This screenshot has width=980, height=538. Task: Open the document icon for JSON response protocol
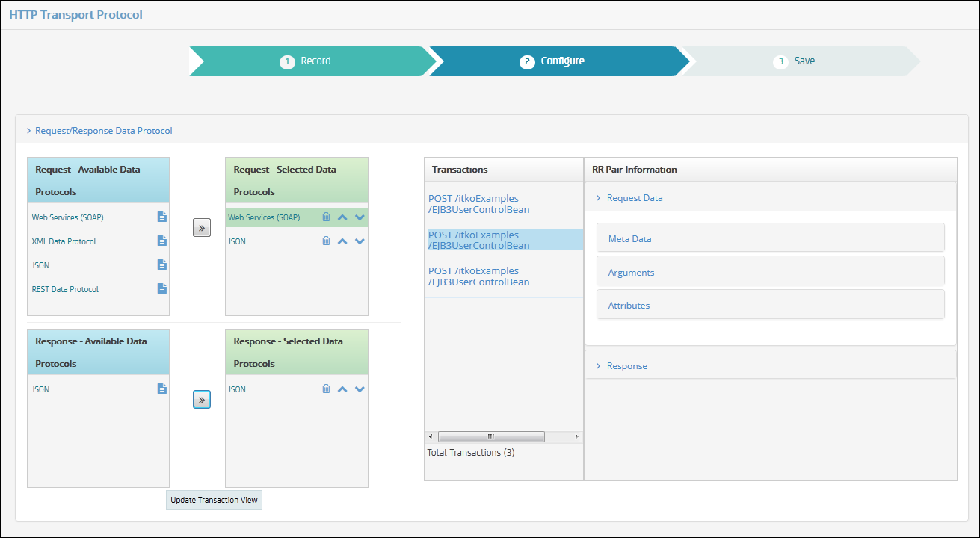coord(161,389)
